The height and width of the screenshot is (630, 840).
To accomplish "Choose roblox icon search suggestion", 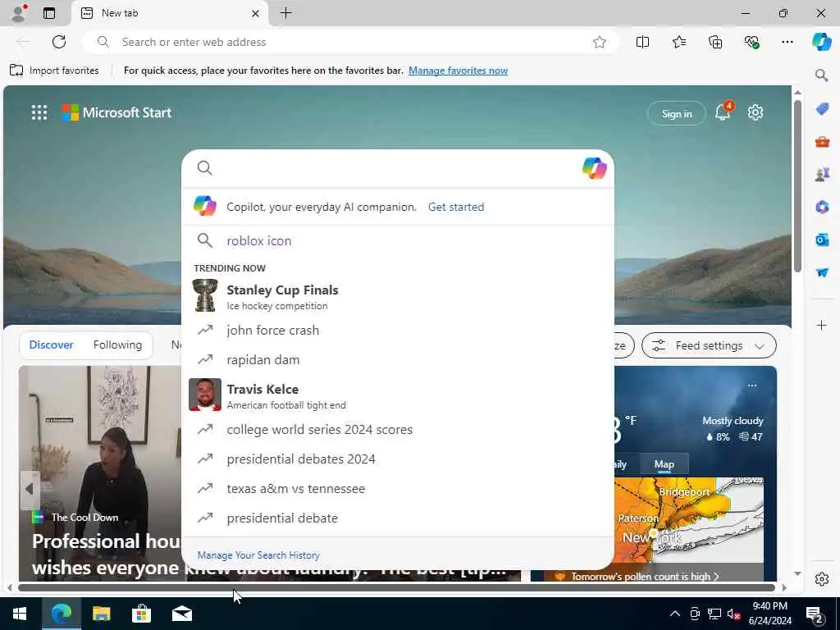I will [398, 240].
